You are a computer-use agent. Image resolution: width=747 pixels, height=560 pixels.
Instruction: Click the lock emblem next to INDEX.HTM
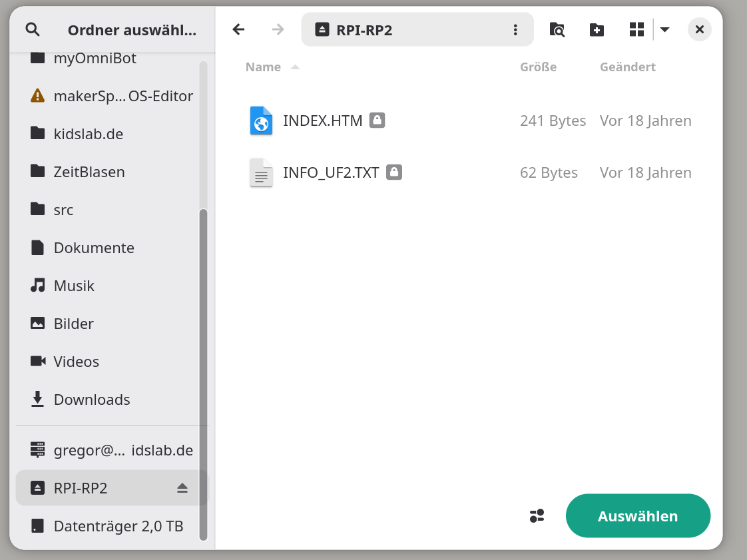click(x=377, y=120)
